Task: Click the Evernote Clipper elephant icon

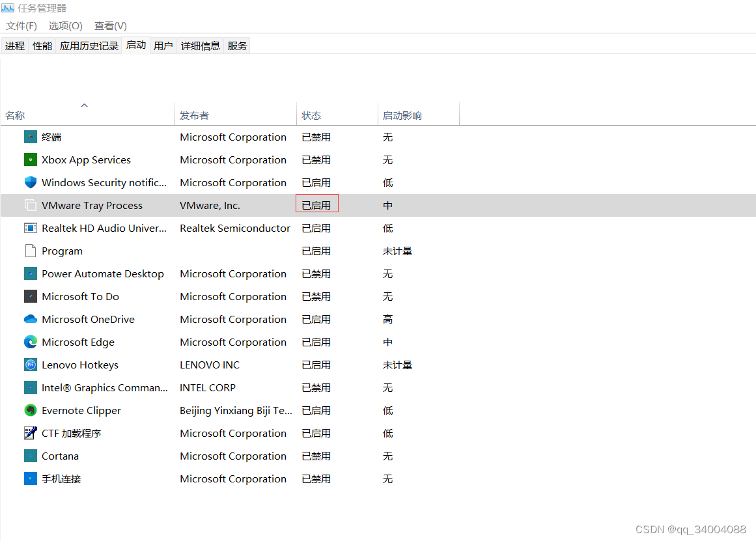Action: [x=31, y=410]
